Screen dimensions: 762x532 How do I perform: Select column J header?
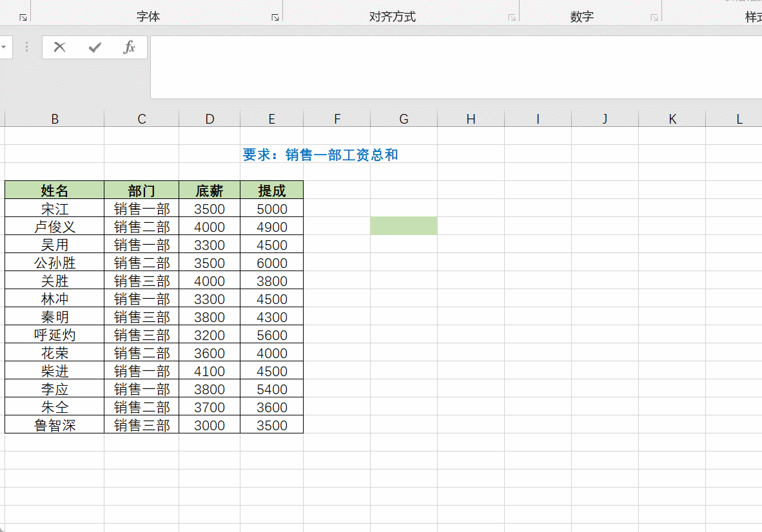[605, 119]
